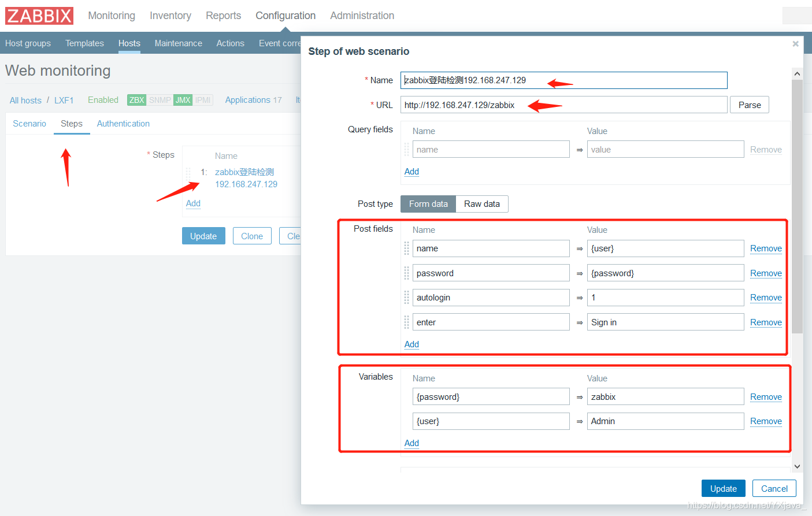
Task: Open the Configuration menu
Action: (286, 16)
